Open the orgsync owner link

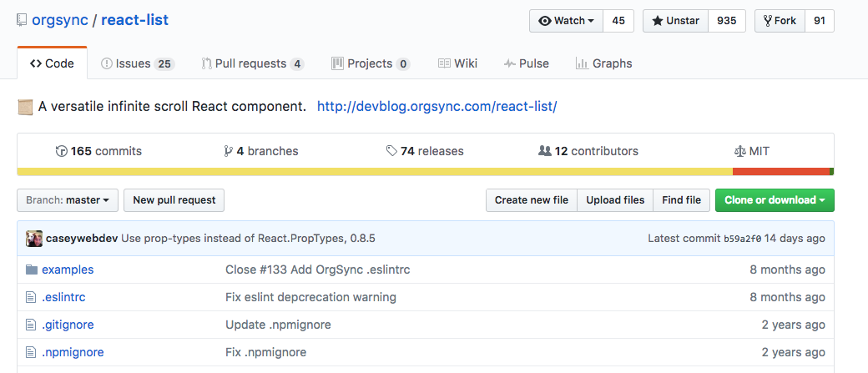(60, 21)
